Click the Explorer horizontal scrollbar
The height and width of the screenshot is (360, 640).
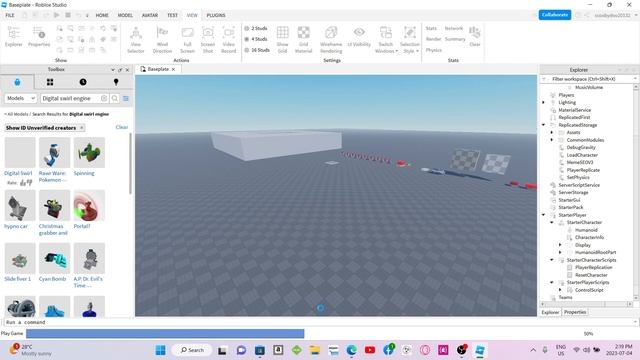click(587, 304)
